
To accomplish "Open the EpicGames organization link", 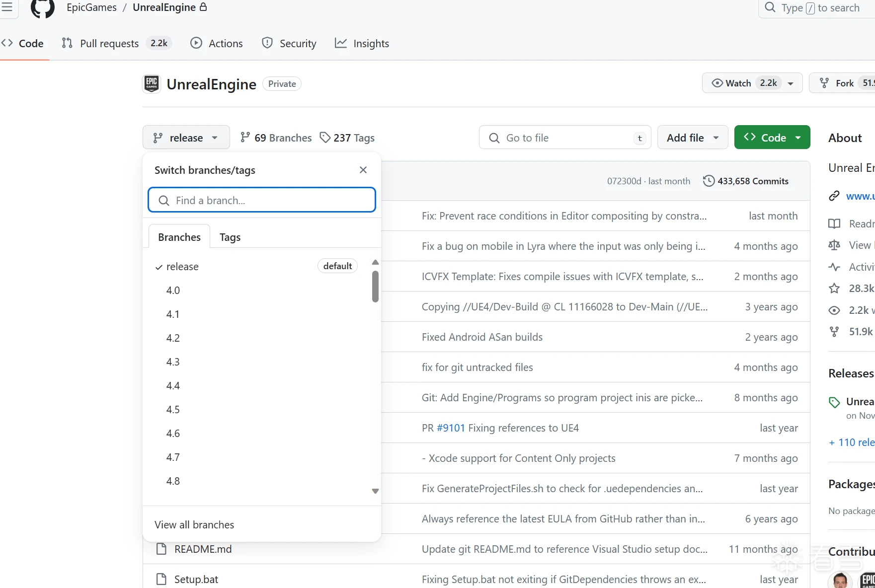I will click(x=91, y=7).
